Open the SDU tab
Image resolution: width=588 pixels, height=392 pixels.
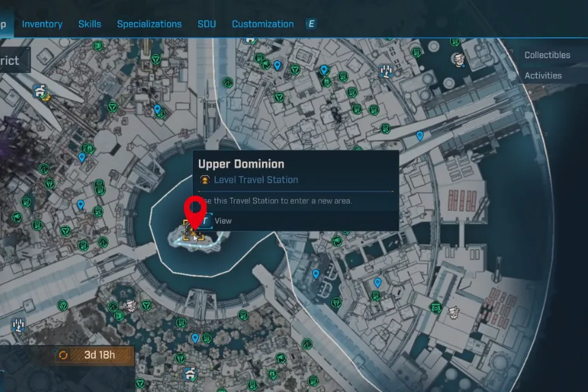[x=206, y=24]
